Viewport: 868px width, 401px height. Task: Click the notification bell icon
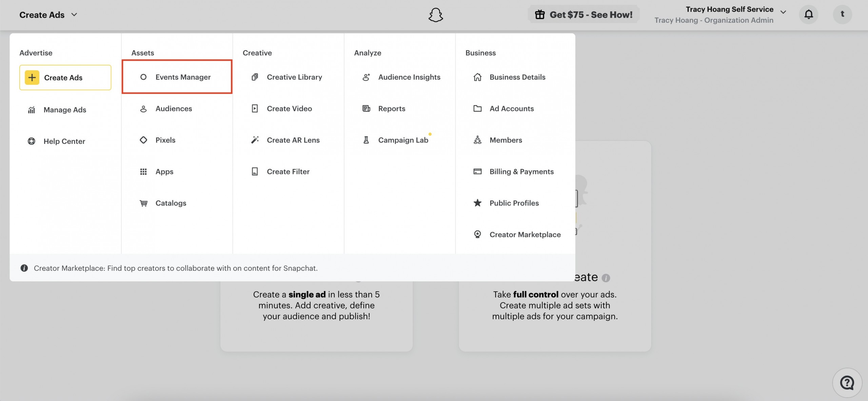point(809,14)
